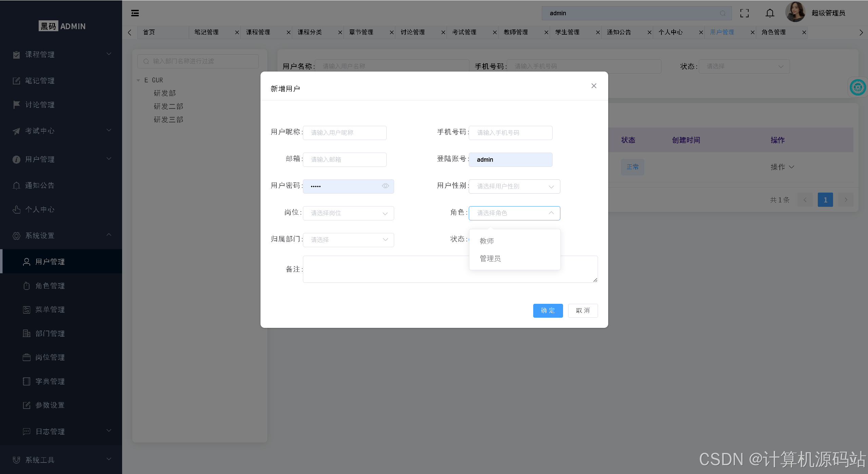Click the floating gear icon on the right
This screenshot has width=868, height=474.
[858, 87]
